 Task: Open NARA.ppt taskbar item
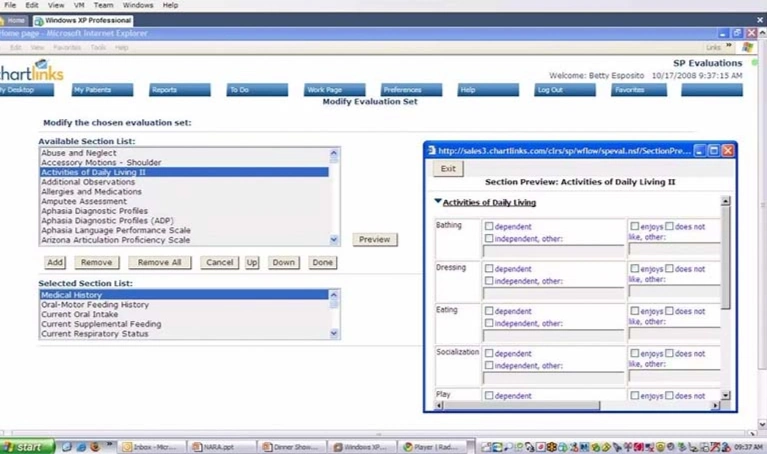pyautogui.click(x=223, y=447)
